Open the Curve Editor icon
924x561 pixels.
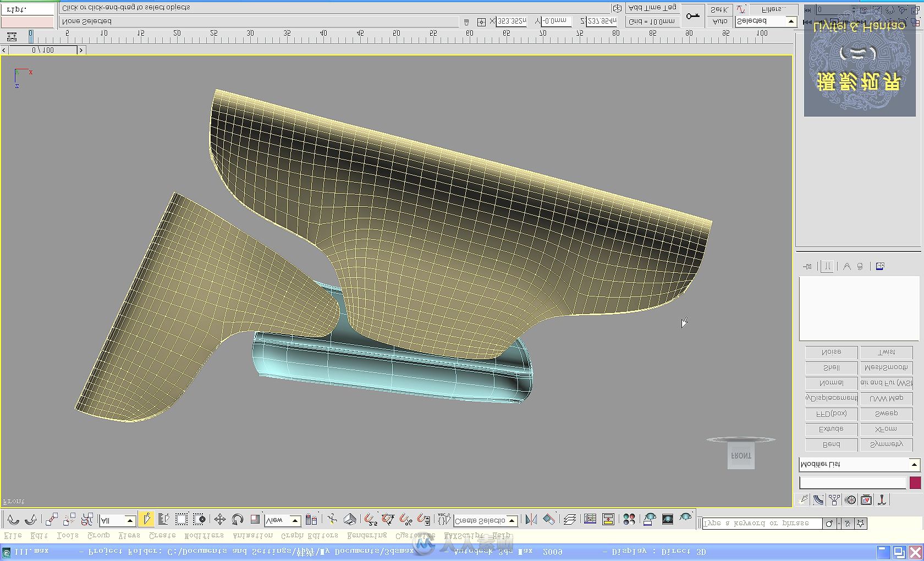click(590, 519)
